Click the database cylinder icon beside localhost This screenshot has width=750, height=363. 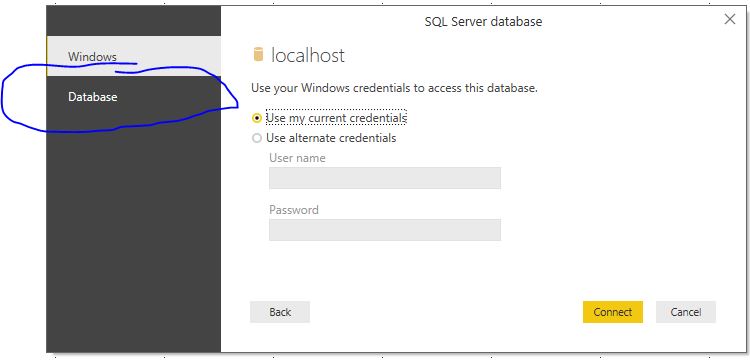pos(258,55)
